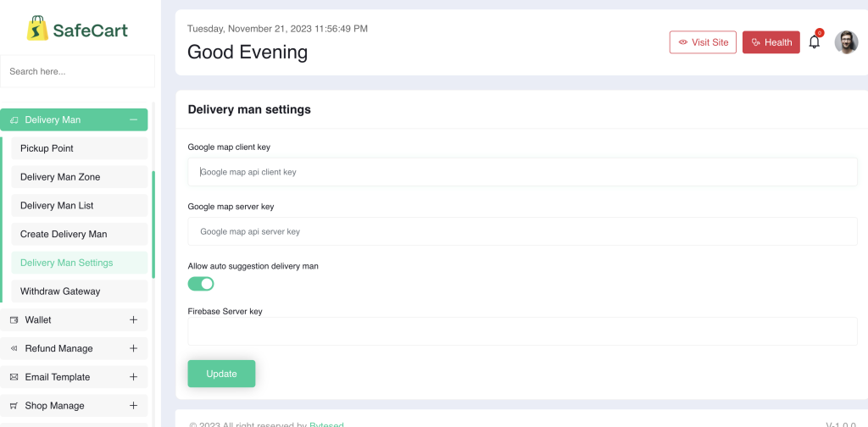Click the Google map client key field
This screenshot has width=868, height=427.
pos(522,172)
